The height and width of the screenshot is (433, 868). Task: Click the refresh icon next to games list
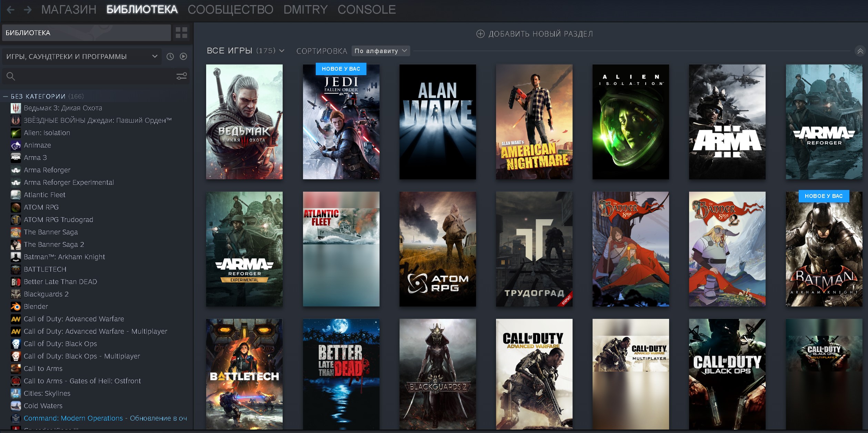coord(170,57)
